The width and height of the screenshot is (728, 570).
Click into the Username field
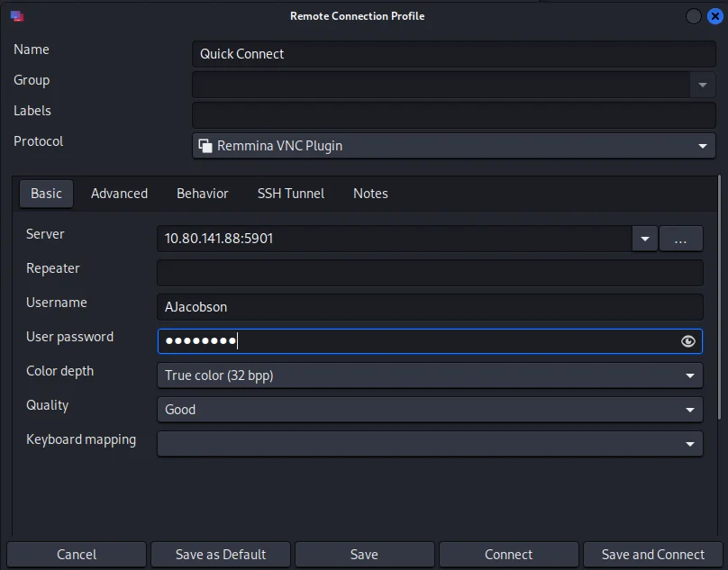430,307
